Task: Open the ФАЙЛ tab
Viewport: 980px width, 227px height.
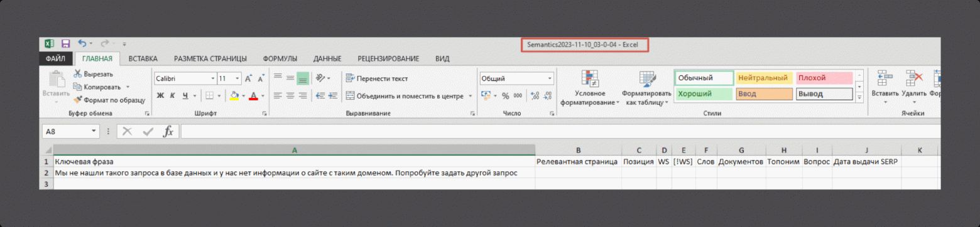Action: point(55,59)
